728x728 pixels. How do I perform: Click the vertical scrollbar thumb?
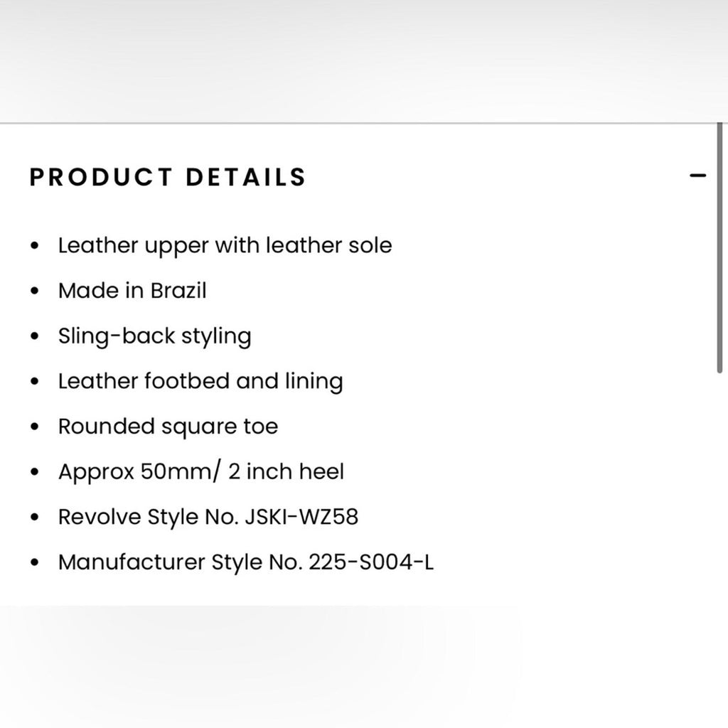point(719,248)
